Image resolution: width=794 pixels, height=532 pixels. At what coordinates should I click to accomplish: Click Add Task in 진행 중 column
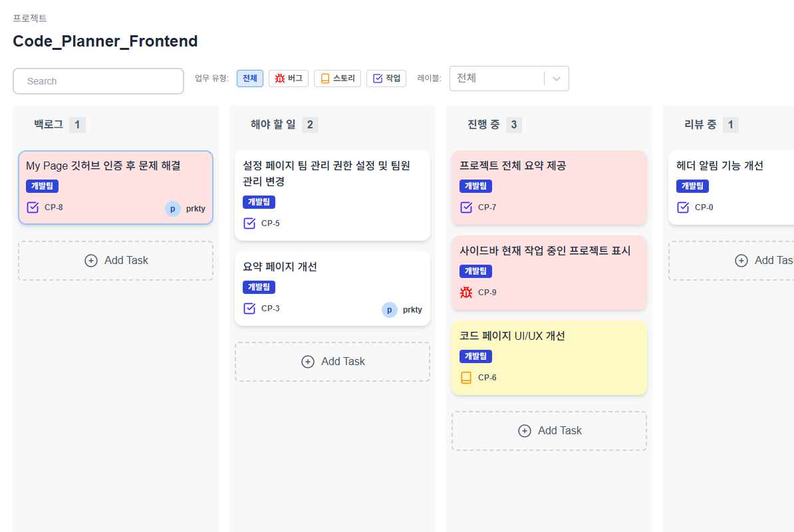click(x=549, y=431)
